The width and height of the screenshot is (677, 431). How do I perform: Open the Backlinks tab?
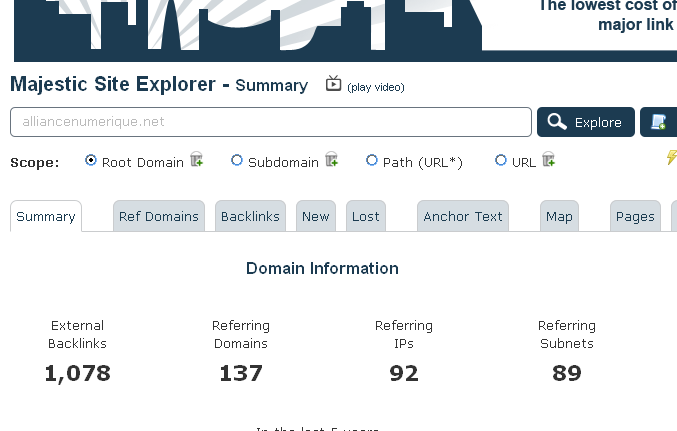tap(250, 216)
